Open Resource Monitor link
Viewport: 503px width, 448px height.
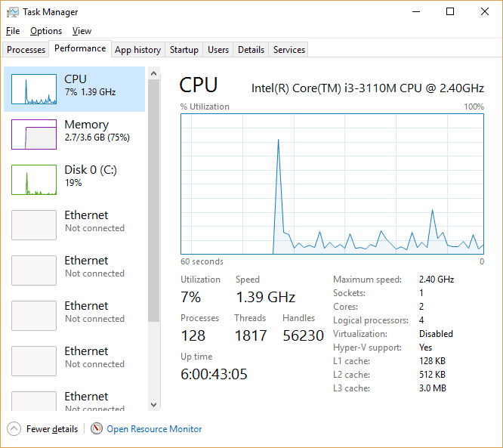pyautogui.click(x=154, y=429)
